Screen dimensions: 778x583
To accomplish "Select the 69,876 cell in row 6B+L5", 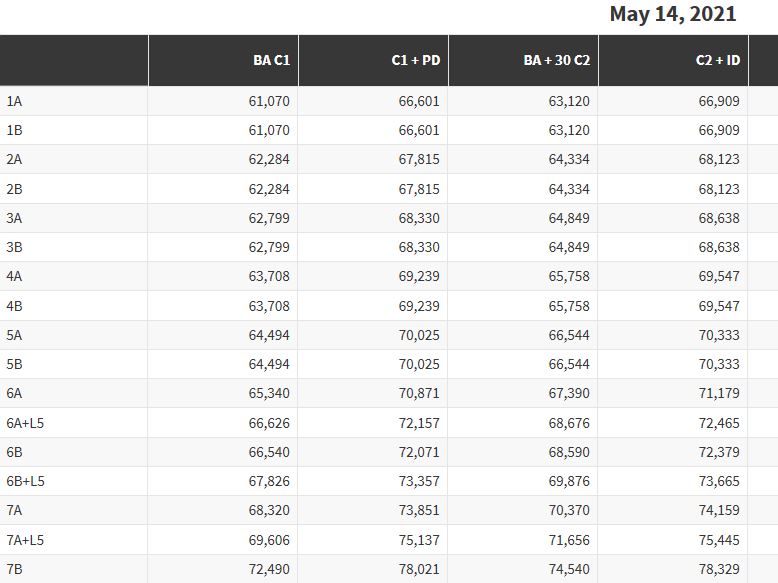I will [569, 481].
